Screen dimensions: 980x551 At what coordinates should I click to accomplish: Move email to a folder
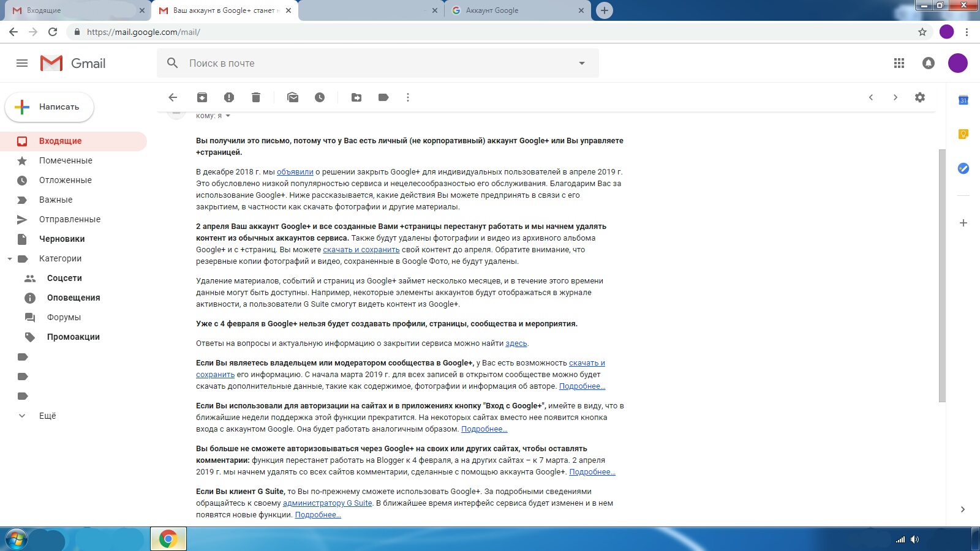coord(356,97)
